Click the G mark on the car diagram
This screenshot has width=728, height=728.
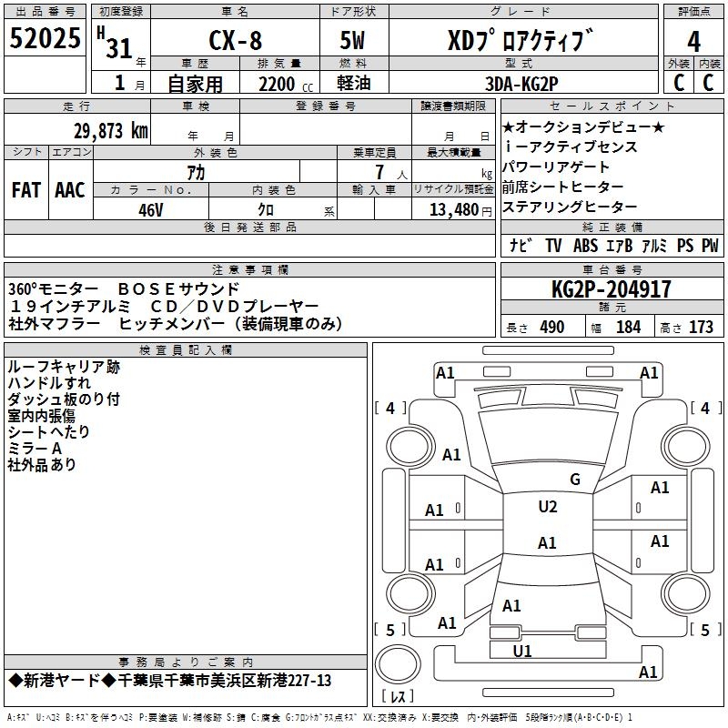coord(574,480)
